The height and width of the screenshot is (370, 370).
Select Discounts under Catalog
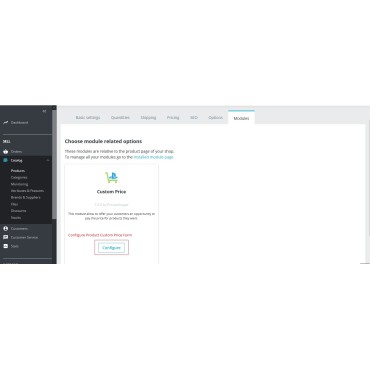pyautogui.click(x=18, y=211)
